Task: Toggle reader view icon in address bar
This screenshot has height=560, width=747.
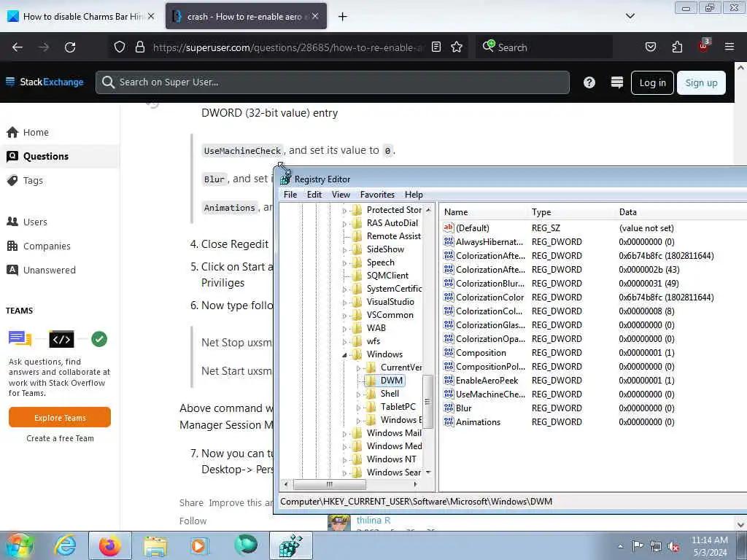Action: point(436,47)
